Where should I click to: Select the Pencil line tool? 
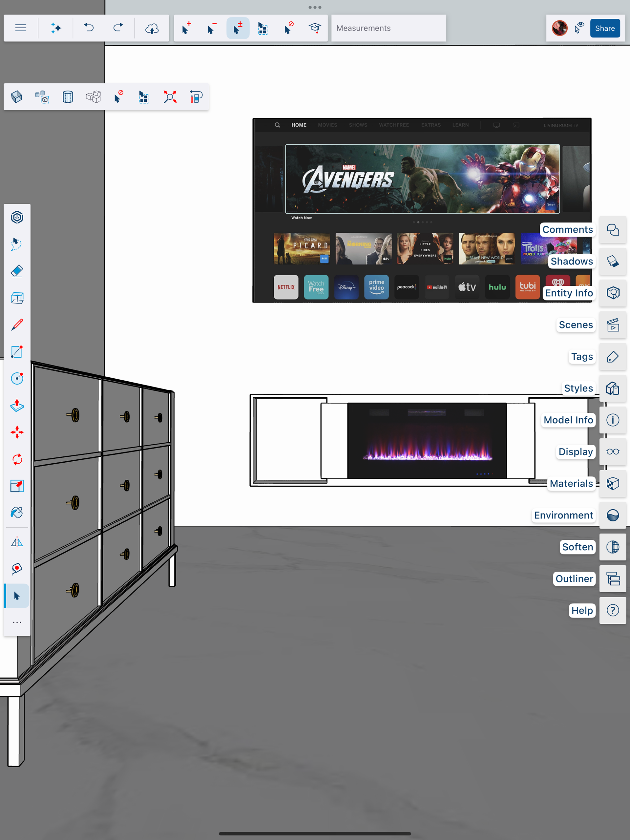(x=17, y=325)
